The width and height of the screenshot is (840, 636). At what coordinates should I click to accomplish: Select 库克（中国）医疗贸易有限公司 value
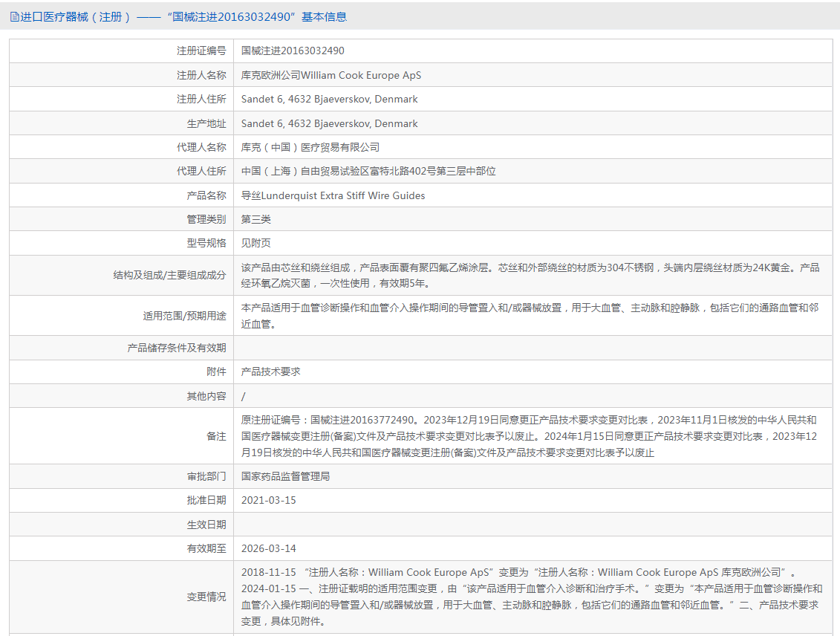pyautogui.click(x=310, y=147)
